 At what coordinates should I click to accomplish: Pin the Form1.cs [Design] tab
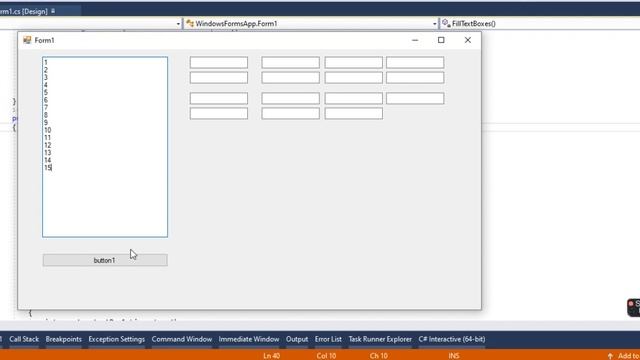[x=53, y=11]
